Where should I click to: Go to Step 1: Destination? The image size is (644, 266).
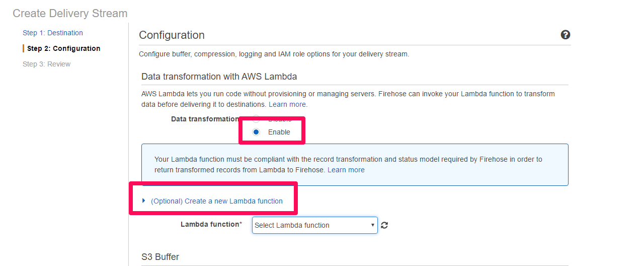tap(53, 33)
